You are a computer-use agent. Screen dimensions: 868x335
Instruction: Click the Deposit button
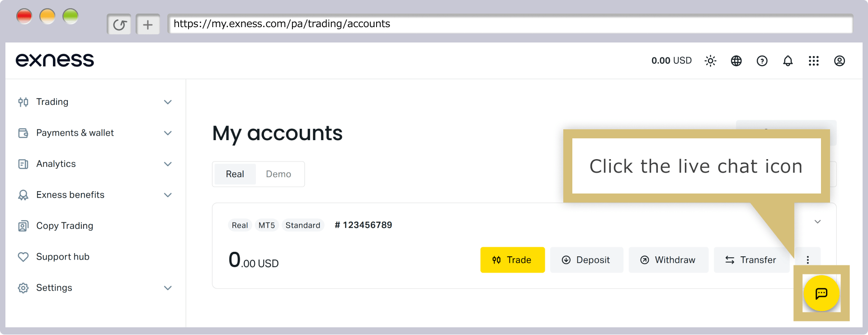[586, 260]
